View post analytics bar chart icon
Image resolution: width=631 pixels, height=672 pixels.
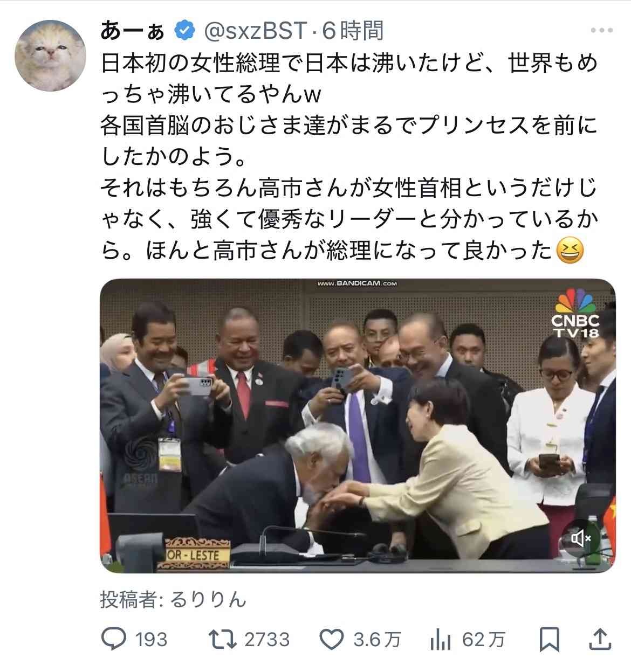pyautogui.click(x=441, y=640)
